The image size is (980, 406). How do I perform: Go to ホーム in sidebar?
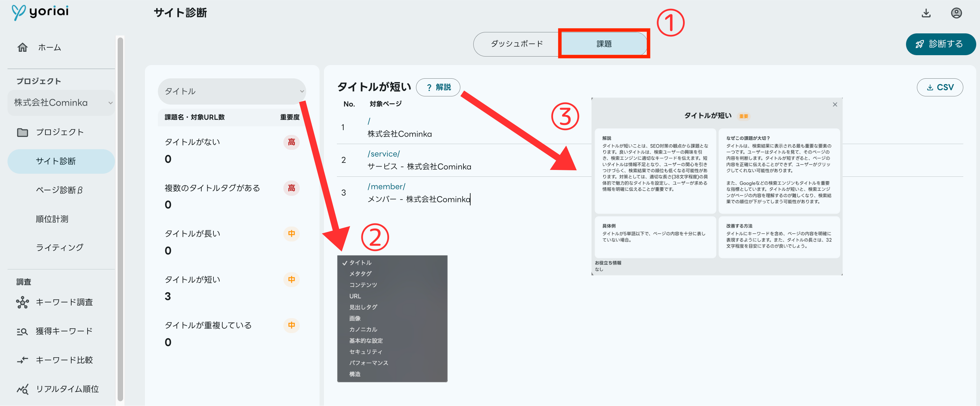[x=49, y=48]
